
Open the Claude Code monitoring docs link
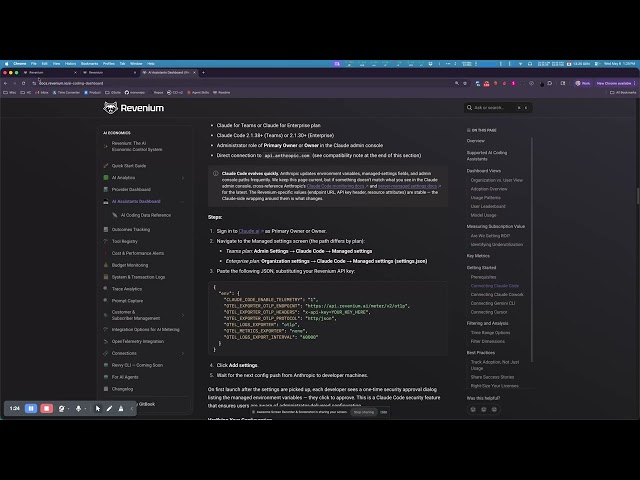click(x=337, y=186)
